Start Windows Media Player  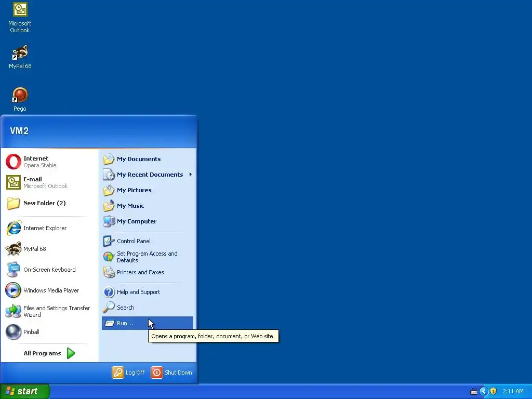pos(49,290)
